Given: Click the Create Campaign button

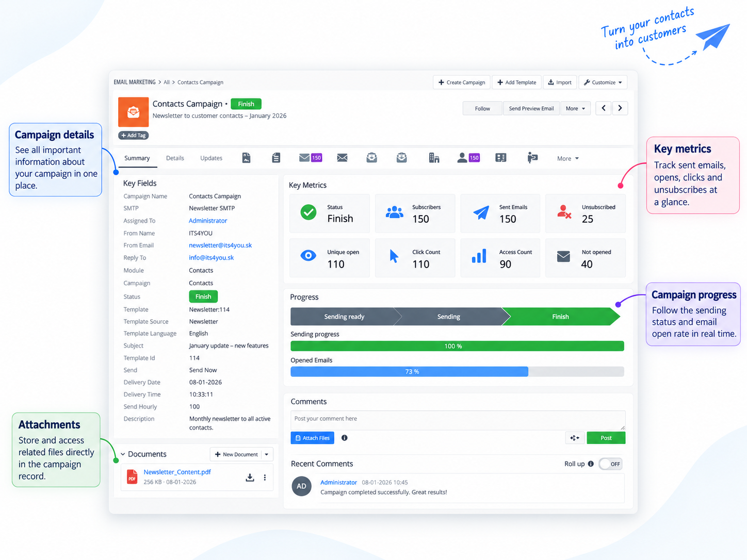Looking at the screenshot, I should pos(462,83).
